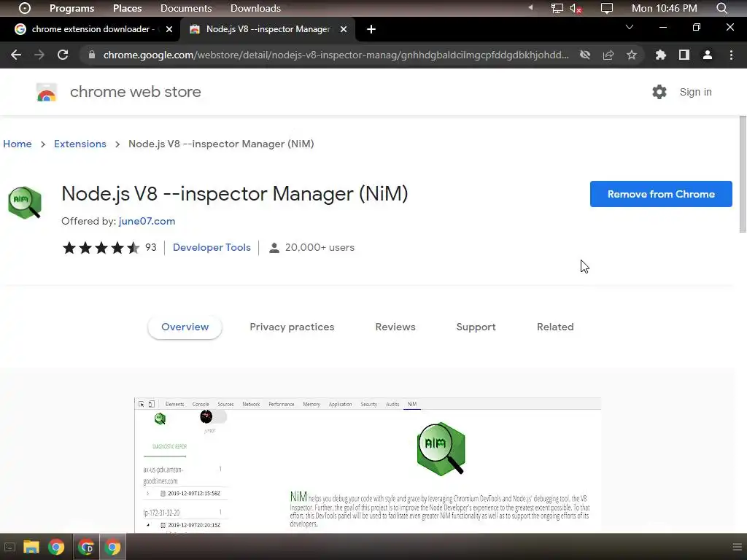747x560 pixels.
Task: Click Sign in link
Action: 695,92
